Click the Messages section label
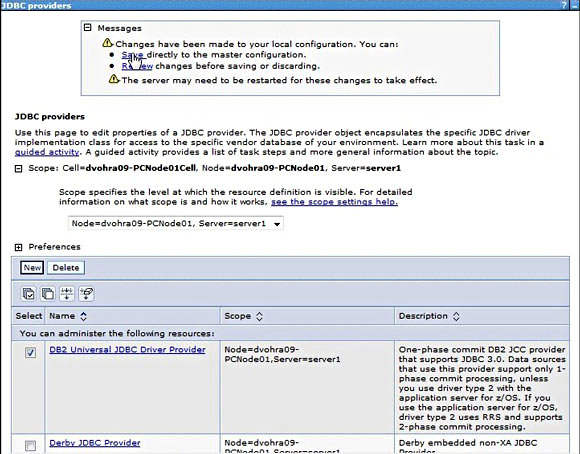Image resolution: width=580 pixels, height=454 pixels. click(119, 28)
